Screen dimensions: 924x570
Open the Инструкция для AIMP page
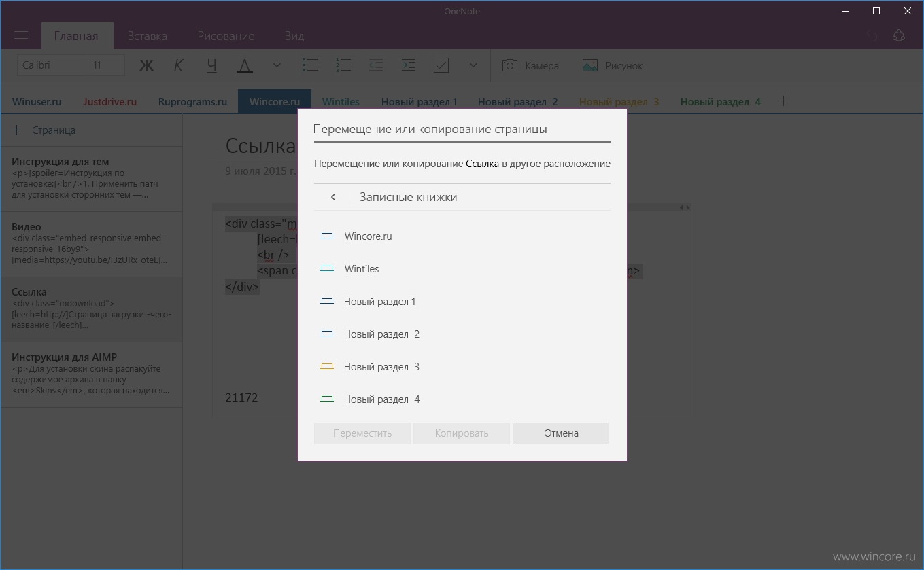[x=91, y=374]
